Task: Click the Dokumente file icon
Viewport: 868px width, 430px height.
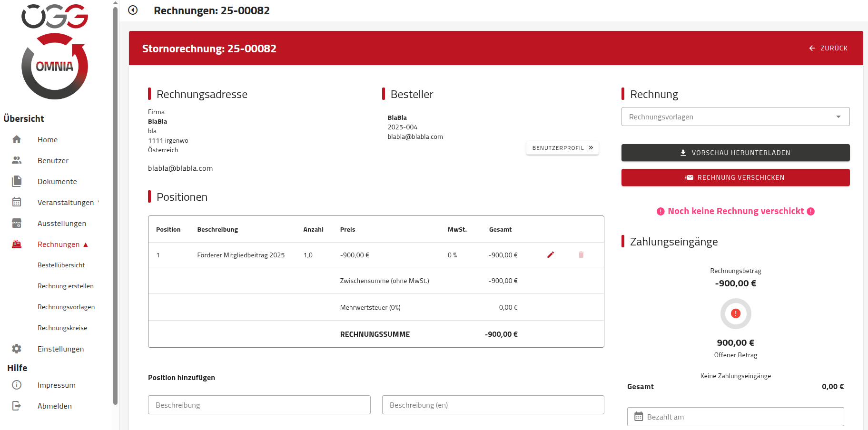Action: coord(17,181)
